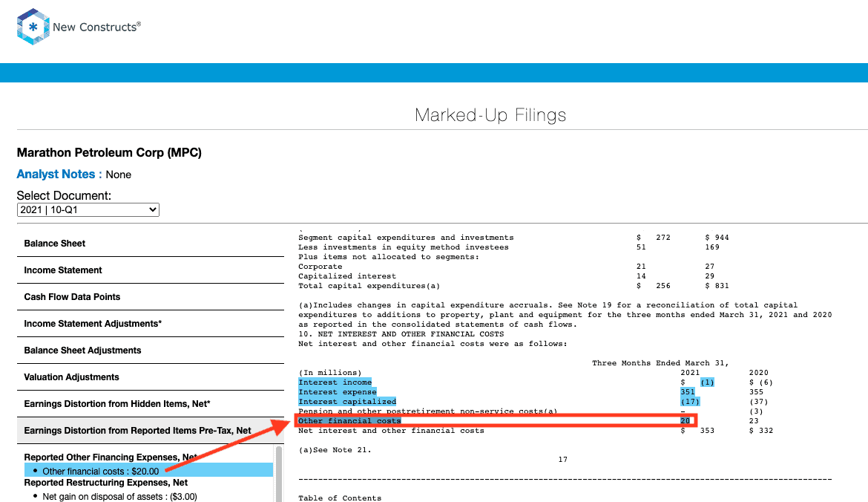Select Earnings Distortion from Hidden Items, Net

tap(151, 404)
